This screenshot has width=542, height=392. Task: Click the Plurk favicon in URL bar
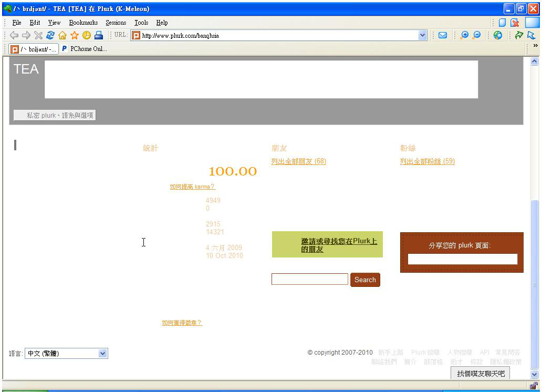coord(136,35)
